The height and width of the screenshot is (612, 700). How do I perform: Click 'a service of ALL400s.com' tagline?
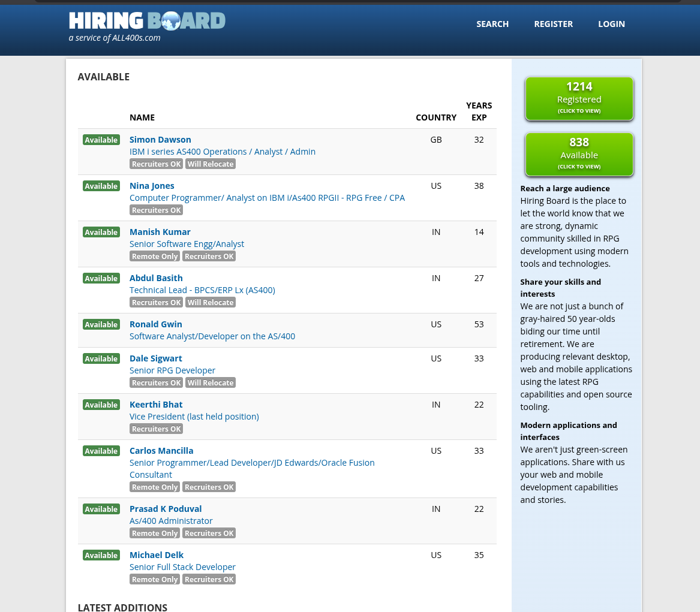[x=115, y=38]
